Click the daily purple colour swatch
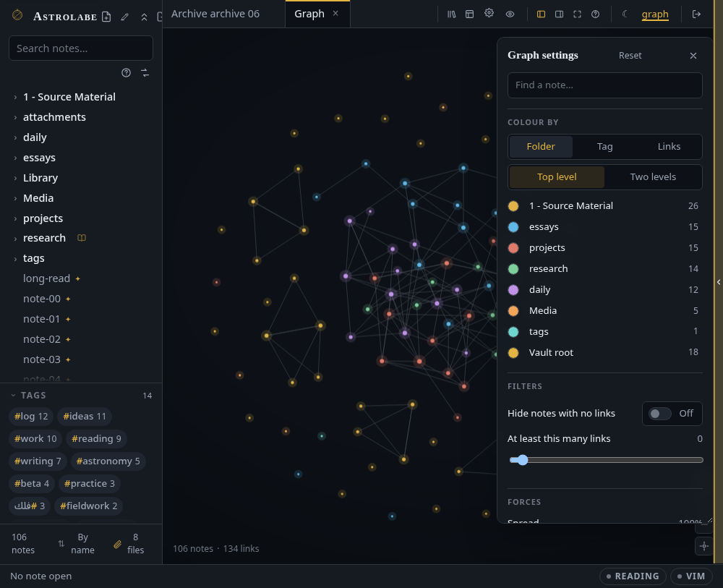 coord(513,290)
